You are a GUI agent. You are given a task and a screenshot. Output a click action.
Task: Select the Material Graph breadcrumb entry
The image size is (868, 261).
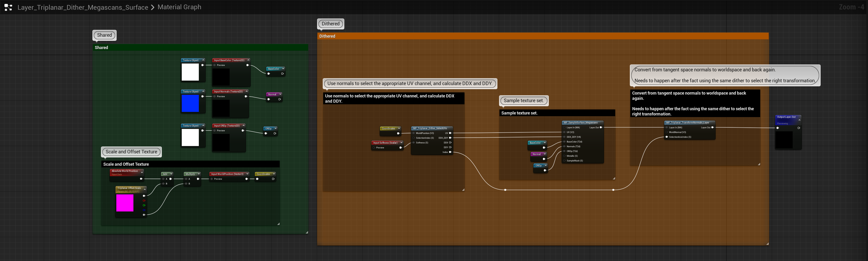point(179,7)
